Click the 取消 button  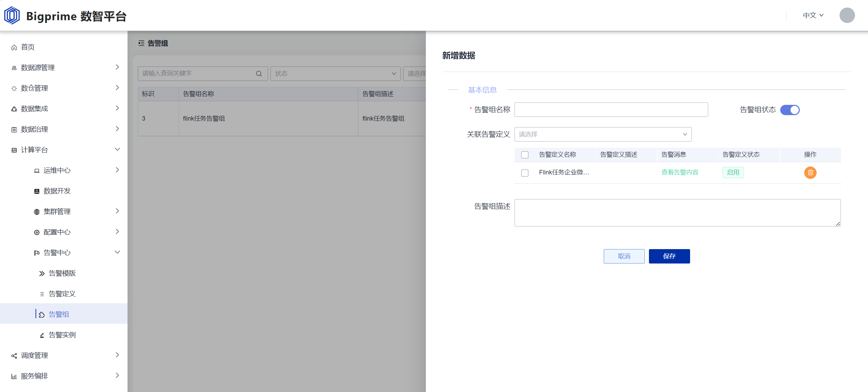coord(624,256)
